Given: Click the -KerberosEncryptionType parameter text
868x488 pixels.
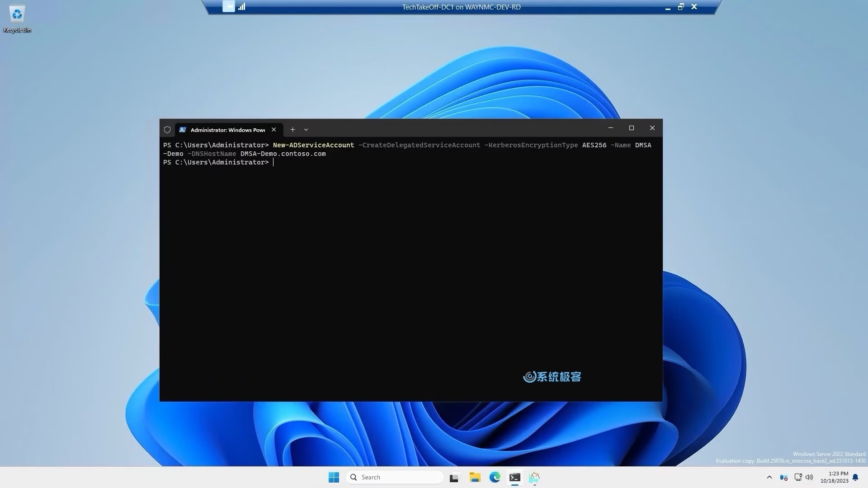Looking at the screenshot, I should 531,145.
